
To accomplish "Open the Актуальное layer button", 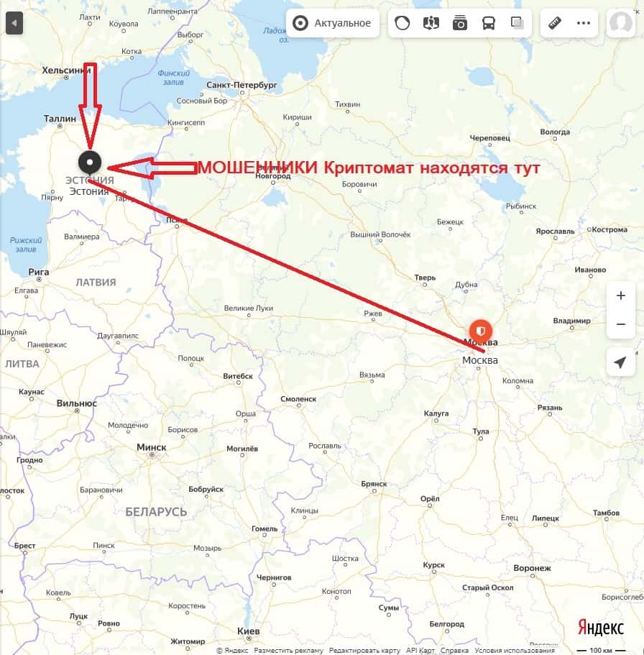I will (333, 23).
